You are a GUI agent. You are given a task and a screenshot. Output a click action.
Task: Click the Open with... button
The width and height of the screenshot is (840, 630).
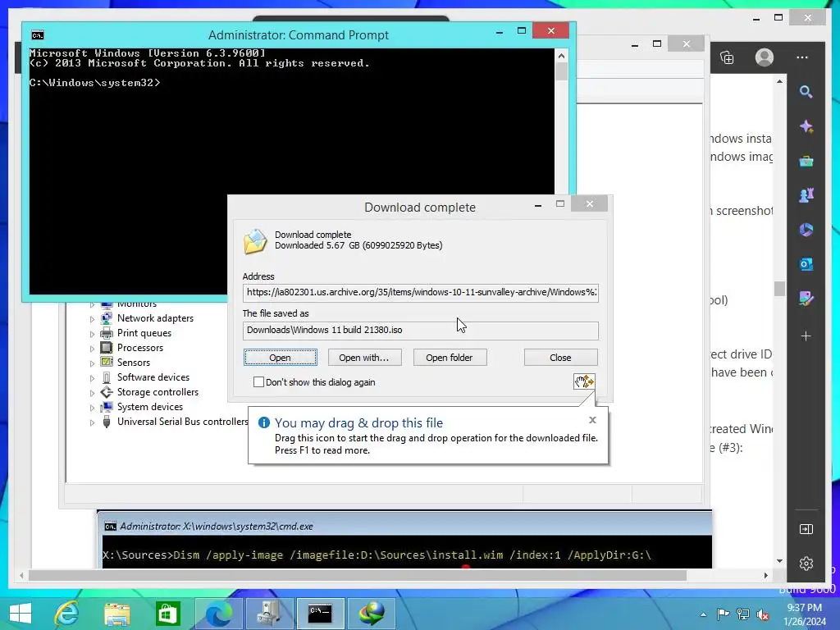point(364,358)
